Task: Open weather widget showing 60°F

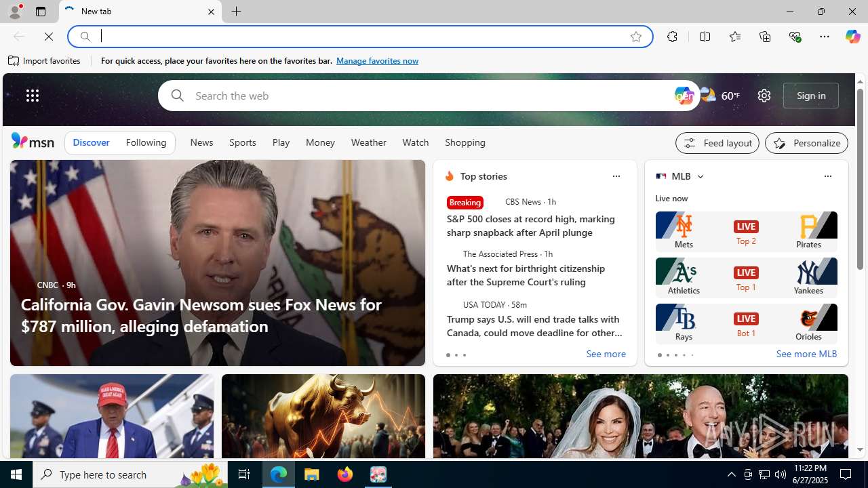Action: pos(720,96)
